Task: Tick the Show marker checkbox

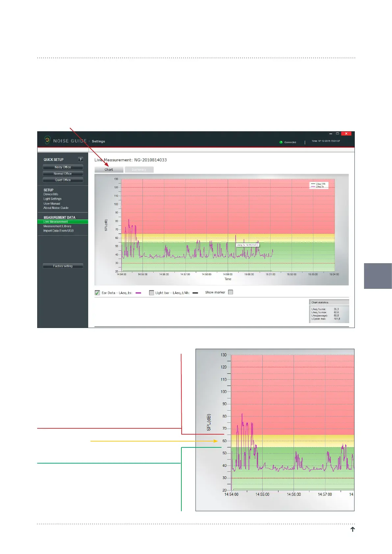Action: click(x=230, y=292)
